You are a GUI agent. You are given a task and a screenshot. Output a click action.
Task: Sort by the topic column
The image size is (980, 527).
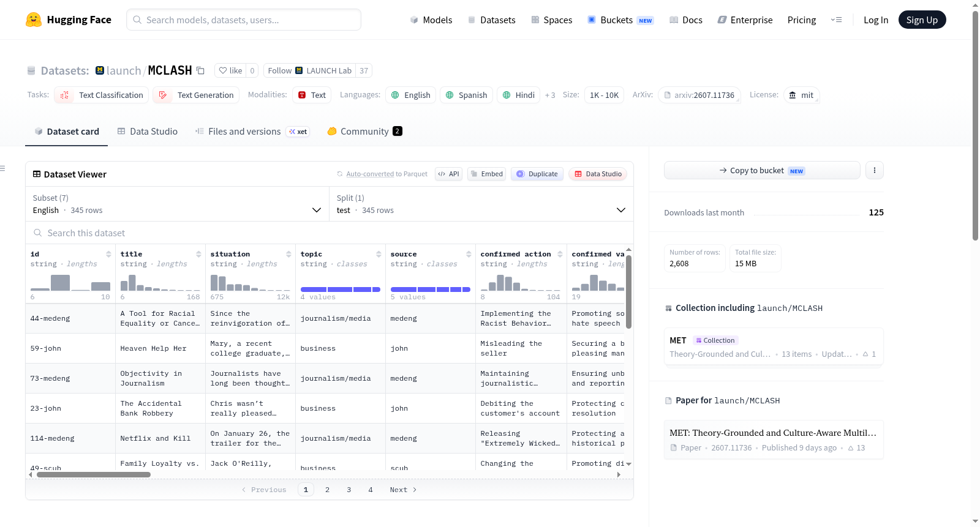tap(379, 254)
